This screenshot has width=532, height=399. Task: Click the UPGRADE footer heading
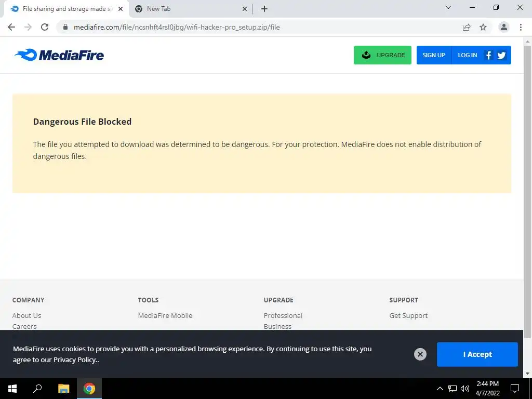(278, 300)
